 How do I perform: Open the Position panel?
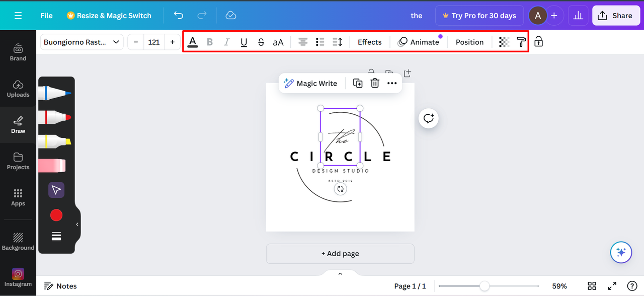469,42
